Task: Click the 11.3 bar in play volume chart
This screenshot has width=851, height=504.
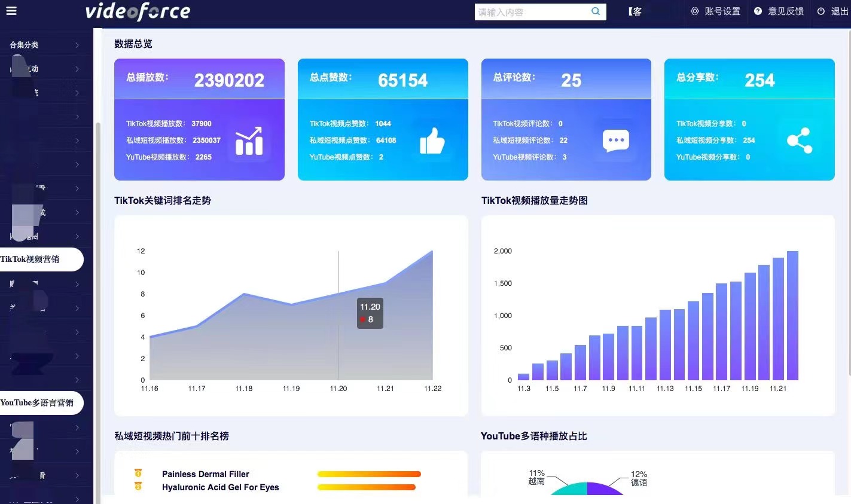Action: (523, 377)
